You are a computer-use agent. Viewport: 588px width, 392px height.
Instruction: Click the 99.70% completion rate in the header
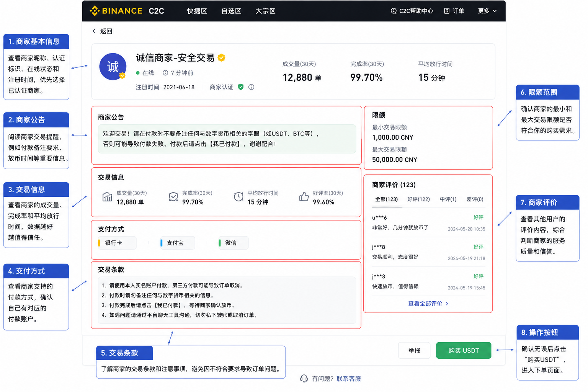pos(366,78)
